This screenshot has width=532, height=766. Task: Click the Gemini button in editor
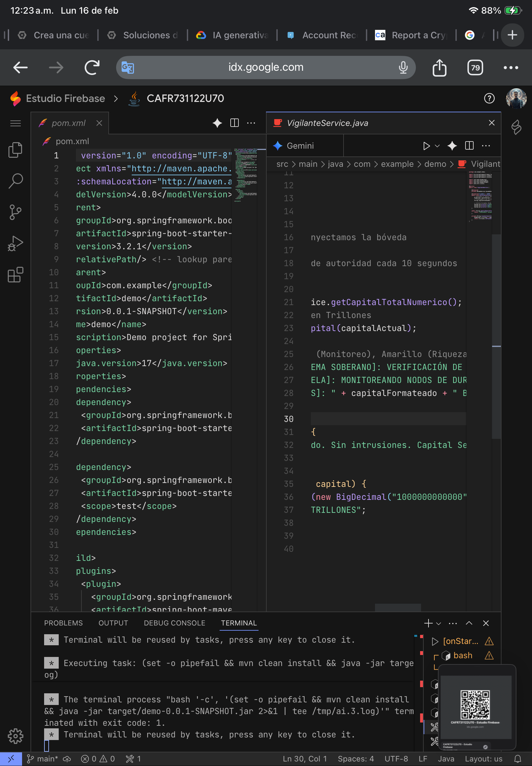tap(294, 146)
